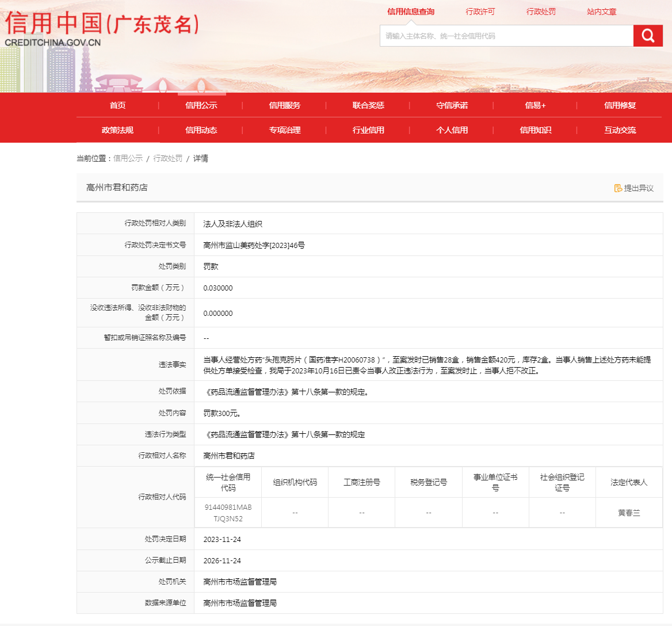Navigate to 守信承诺 menu
This screenshot has height=626, width=672.
(452, 105)
